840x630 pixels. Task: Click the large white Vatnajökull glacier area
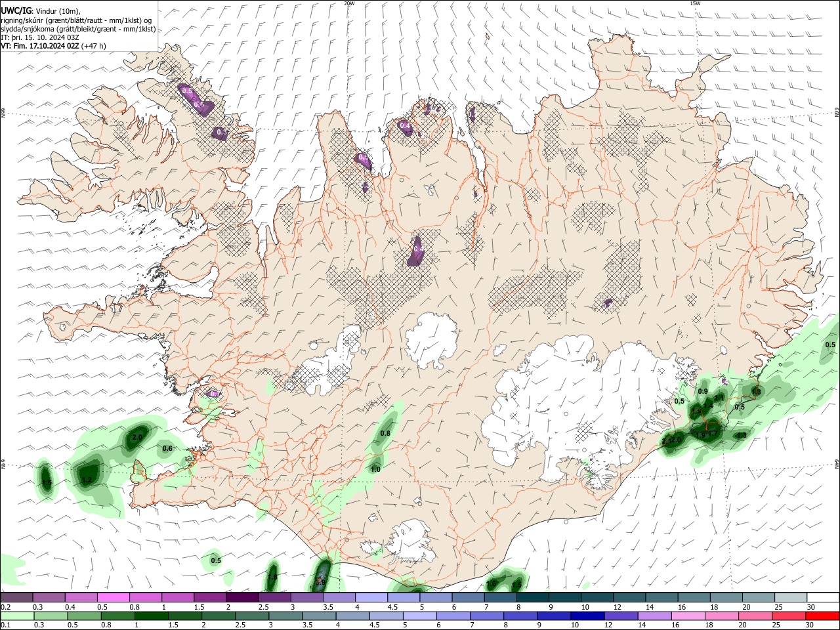577,407
